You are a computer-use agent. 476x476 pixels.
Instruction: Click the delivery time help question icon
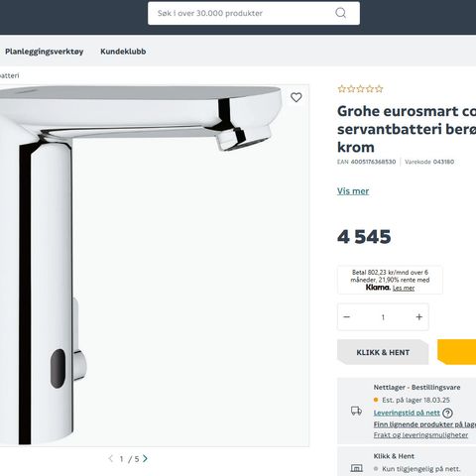coord(447,413)
